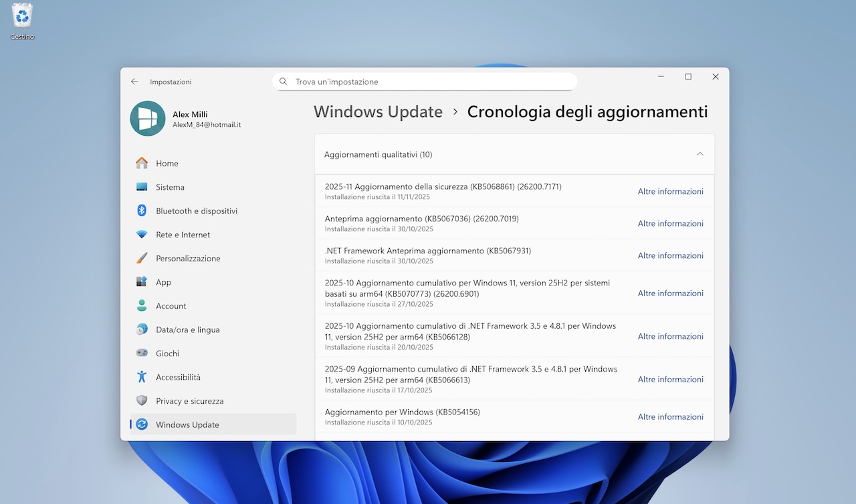This screenshot has width=856, height=504.
Task: Click the Alex Milli profile avatar
Action: [x=148, y=119]
